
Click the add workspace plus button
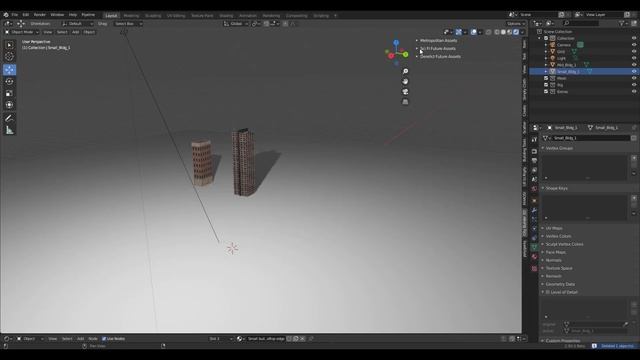pos(336,16)
